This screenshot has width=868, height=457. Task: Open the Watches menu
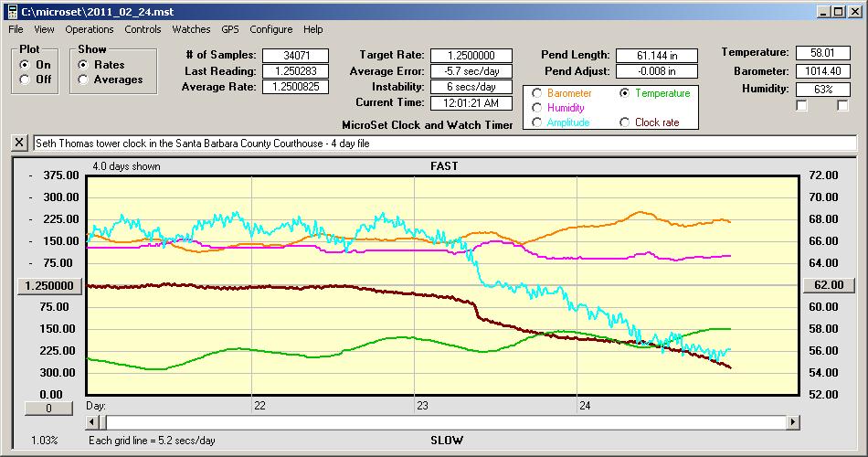pyautogui.click(x=191, y=29)
